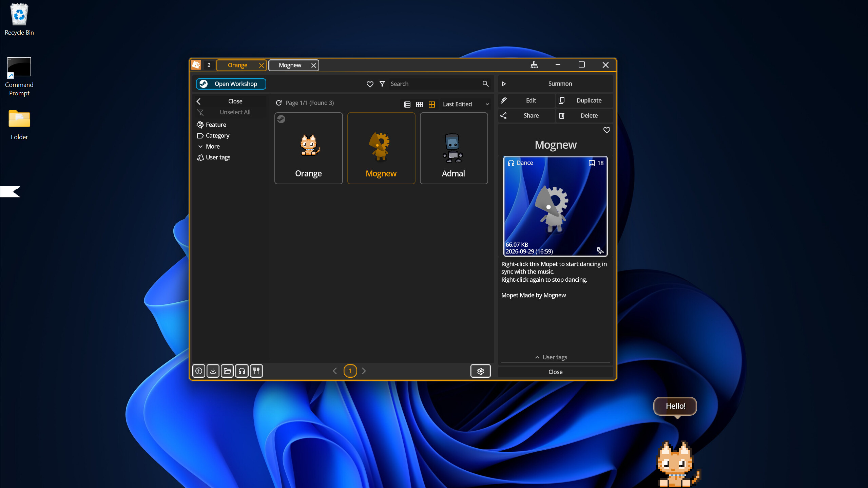Click the import download icon
868x488 pixels.
pyautogui.click(x=213, y=371)
